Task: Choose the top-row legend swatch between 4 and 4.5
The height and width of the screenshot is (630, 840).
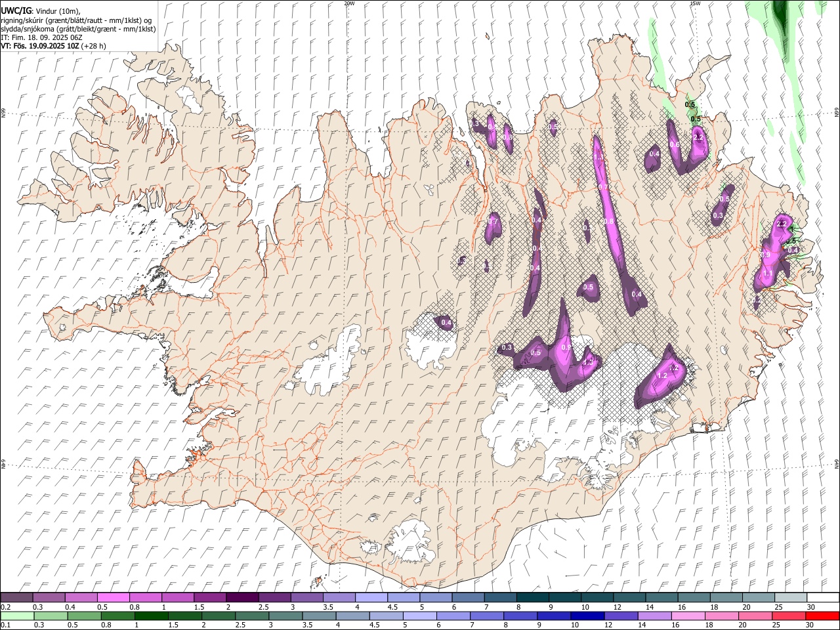Action: point(371,598)
